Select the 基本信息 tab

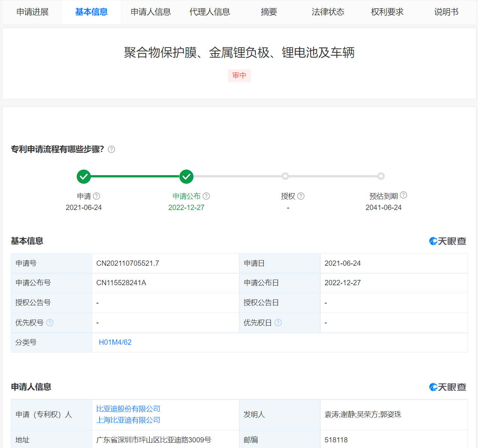point(91,12)
